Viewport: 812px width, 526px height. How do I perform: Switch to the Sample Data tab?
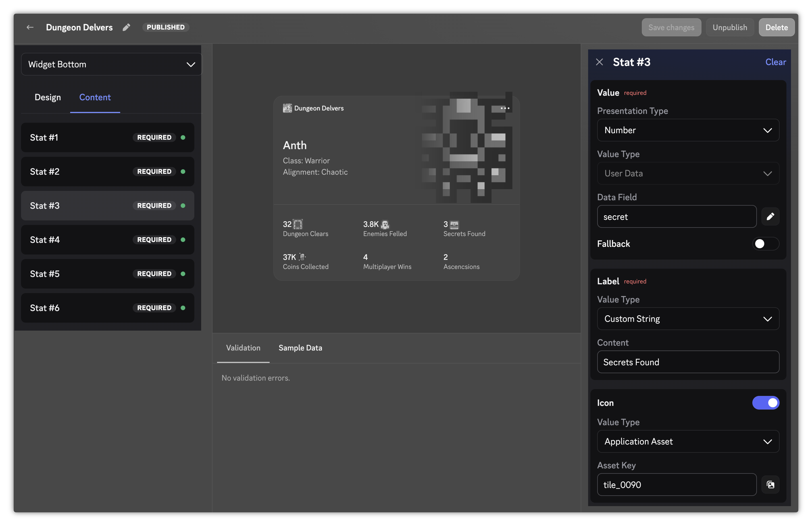coord(300,348)
